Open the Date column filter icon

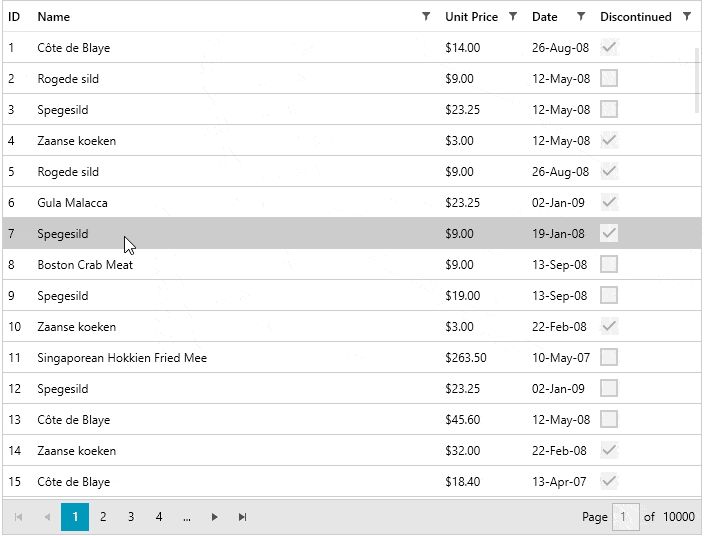581,17
